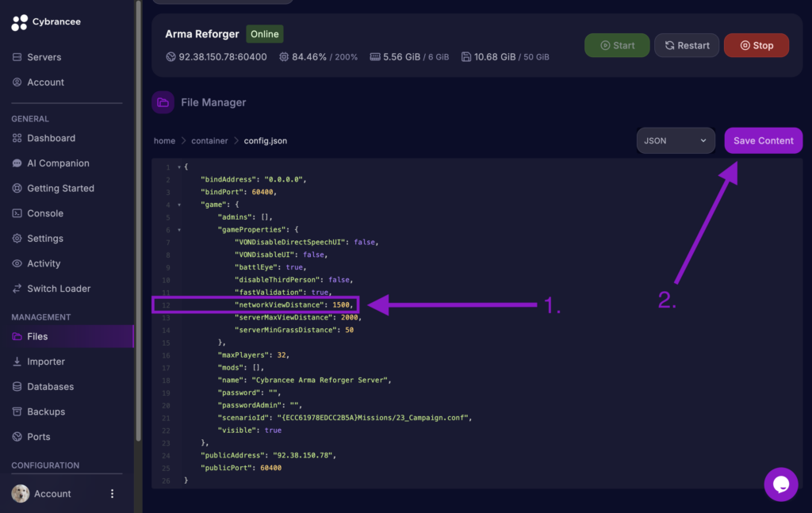Click the AI Companion chat icon
This screenshot has width=812, height=513.
17,163
